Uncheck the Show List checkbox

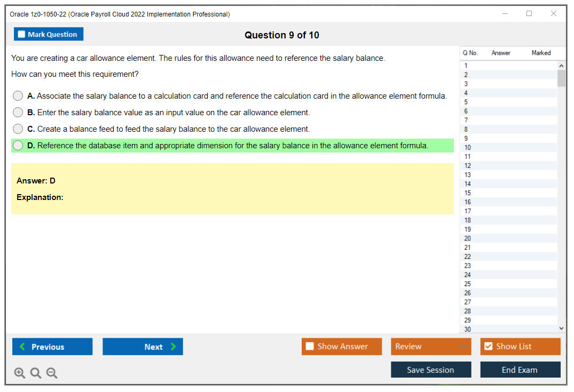(488, 347)
